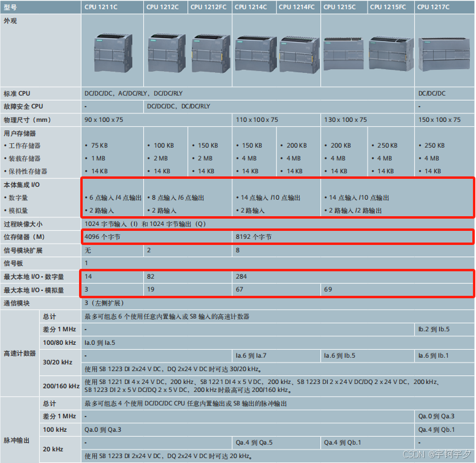Click the 67 max analog I/O value
The image size is (476, 463).
coord(240,290)
